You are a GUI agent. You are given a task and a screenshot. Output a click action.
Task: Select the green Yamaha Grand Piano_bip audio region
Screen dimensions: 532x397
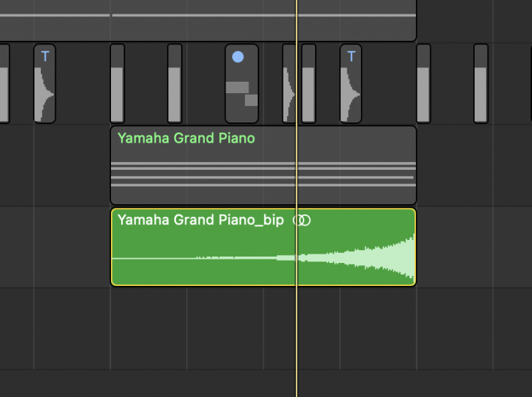click(x=263, y=247)
